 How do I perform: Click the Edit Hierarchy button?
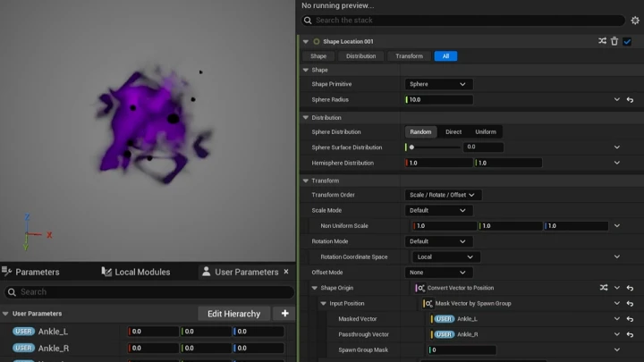click(x=233, y=314)
